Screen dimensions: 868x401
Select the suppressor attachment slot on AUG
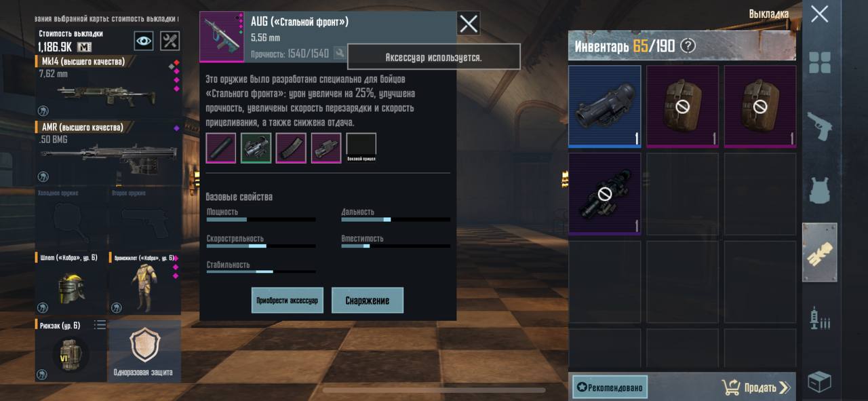pyautogui.click(x=221, y=148)
